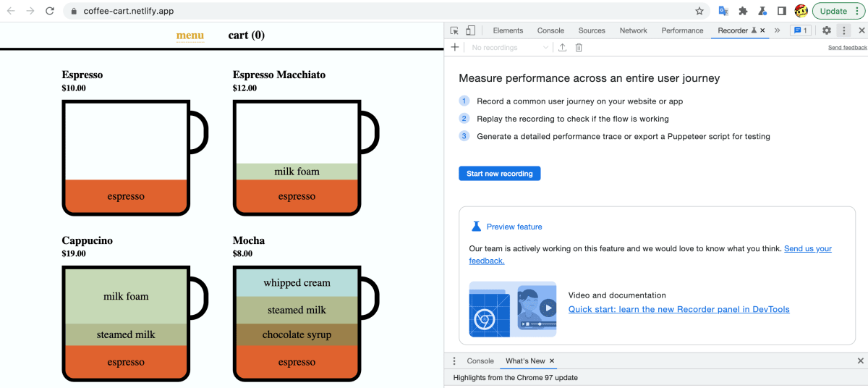Screen dimensions: 868x388
Task: Open DevTools three-dot customize menu
Action: click(843, 30)
